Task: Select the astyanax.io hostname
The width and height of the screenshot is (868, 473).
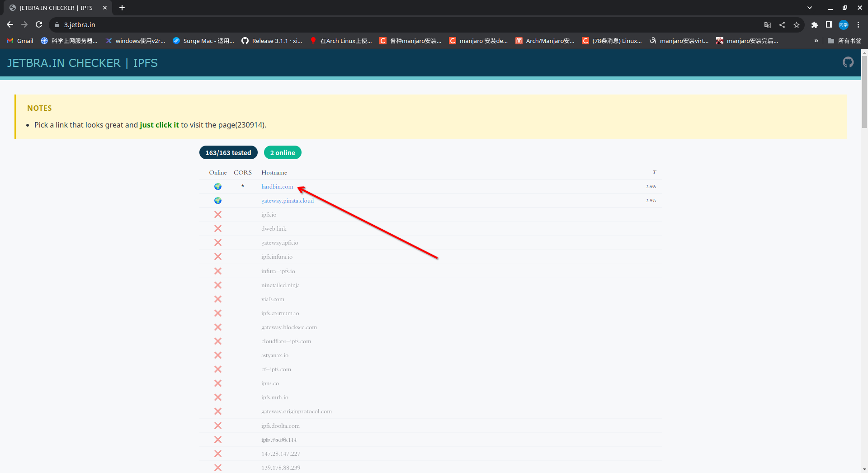Action: [x=275, y=355]
